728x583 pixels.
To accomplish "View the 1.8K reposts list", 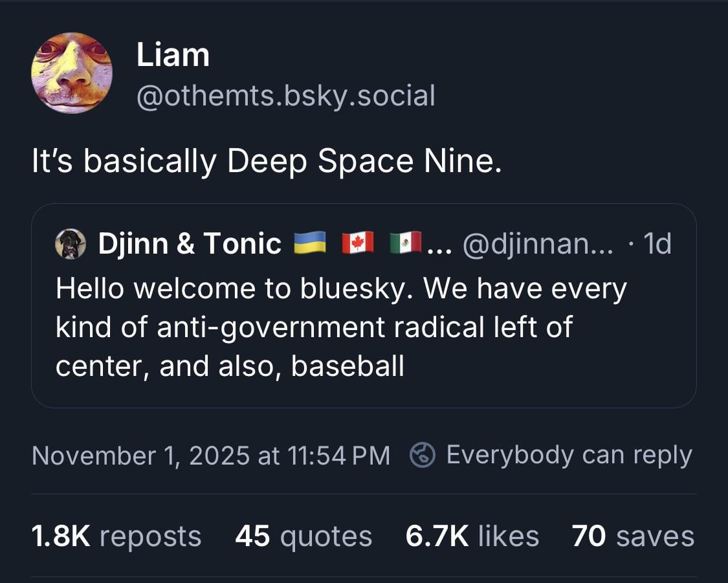I will [x=116, y=536].
